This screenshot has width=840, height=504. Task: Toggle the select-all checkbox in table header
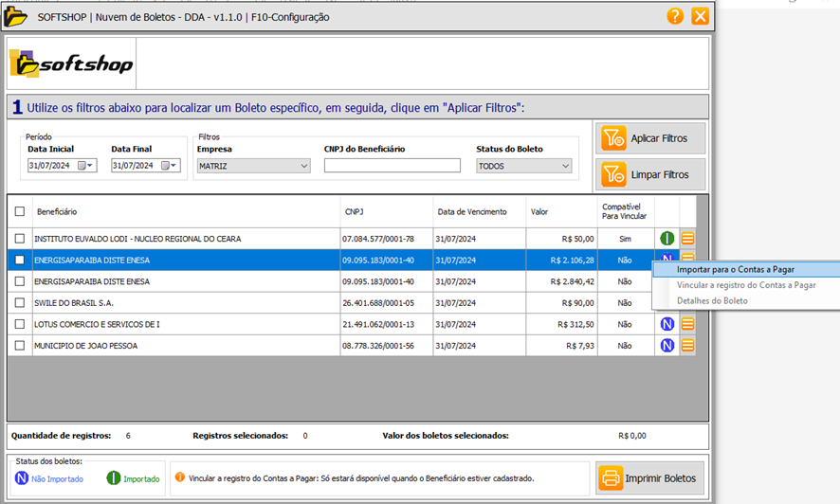point(20,211)
